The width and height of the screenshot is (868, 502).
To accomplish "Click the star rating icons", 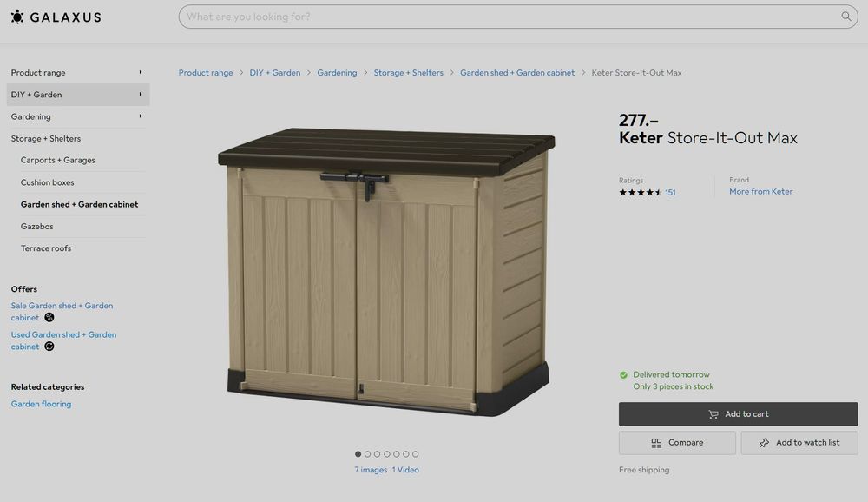I will click(641, 192).
